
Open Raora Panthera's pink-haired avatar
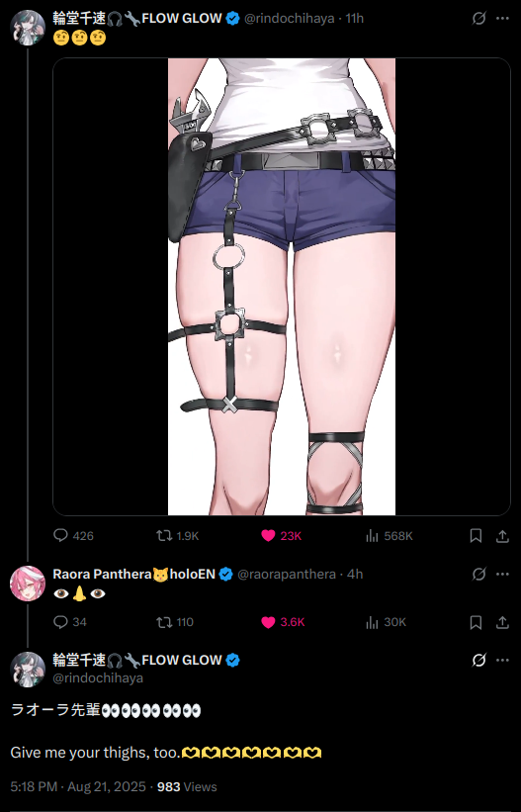click(x=28, y=584)
